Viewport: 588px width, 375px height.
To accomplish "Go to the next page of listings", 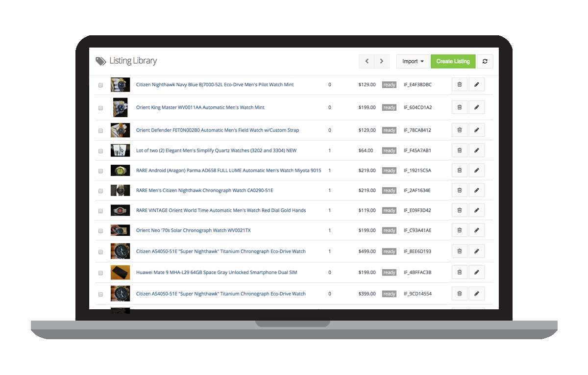I will (x=382, y=61).
